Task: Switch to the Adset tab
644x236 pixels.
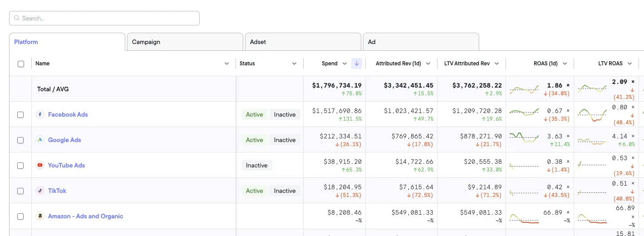Action: pyautogui.click(x=303, y=42)
